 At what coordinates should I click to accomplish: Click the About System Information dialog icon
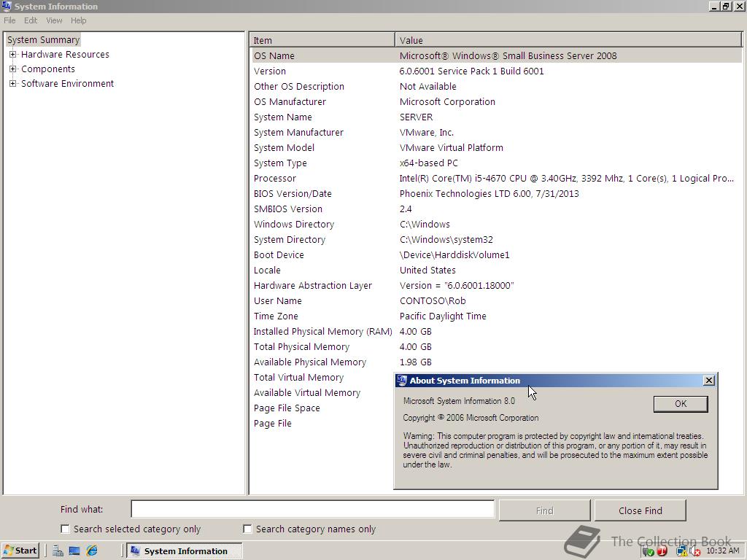[402, 380]
